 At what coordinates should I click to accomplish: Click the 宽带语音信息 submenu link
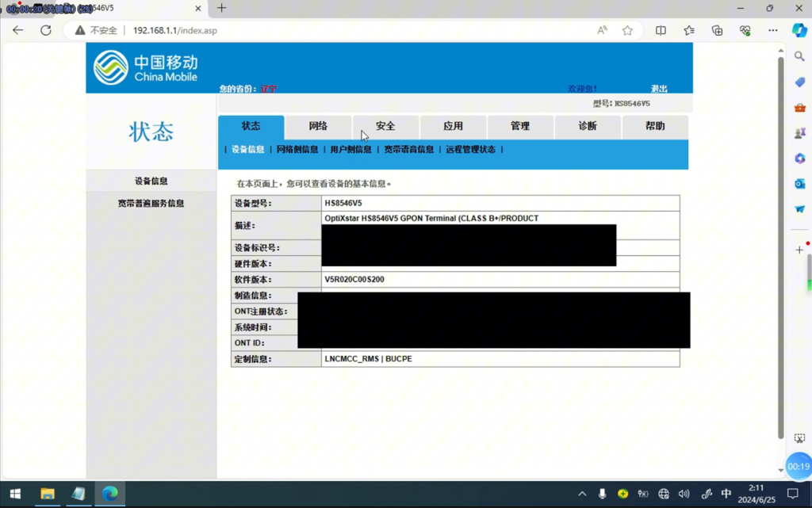coord(408,149)
